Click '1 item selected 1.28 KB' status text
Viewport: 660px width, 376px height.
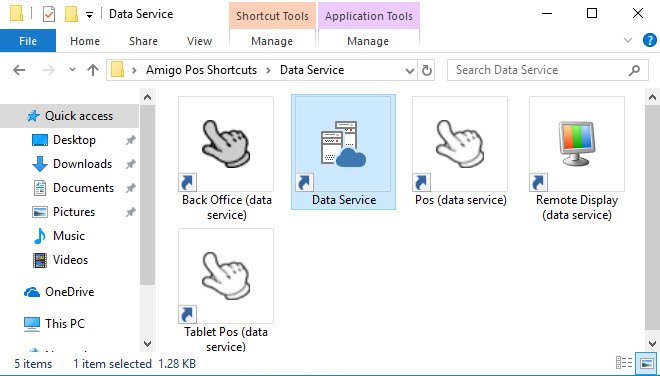pyautogui.click(x=134, y=363)
